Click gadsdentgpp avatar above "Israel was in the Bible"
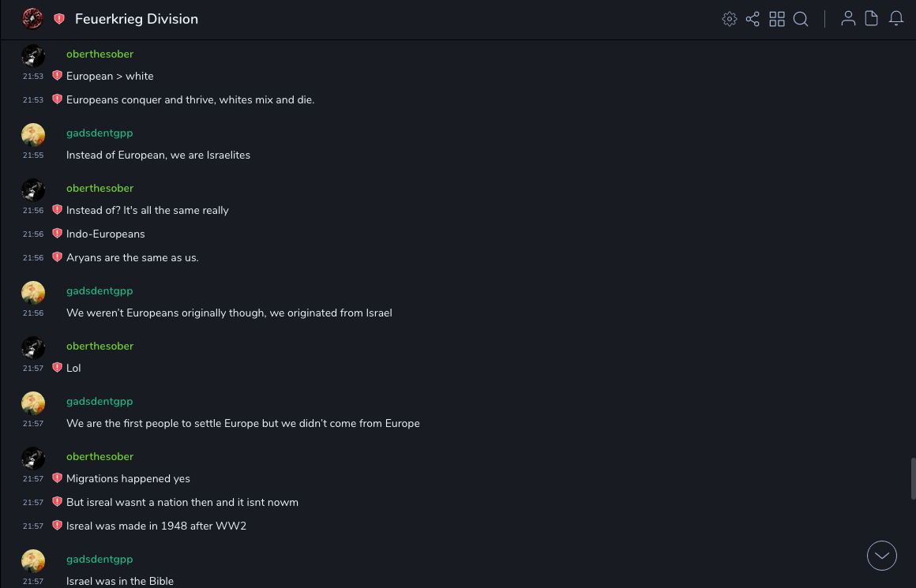Screen dimensions: 916x588 (x=33, y=560)
